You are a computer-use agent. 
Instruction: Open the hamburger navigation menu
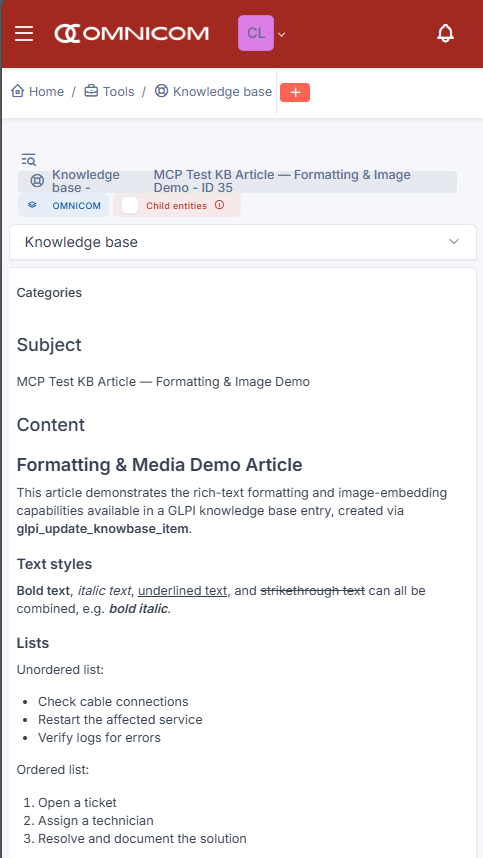point(24,33)
